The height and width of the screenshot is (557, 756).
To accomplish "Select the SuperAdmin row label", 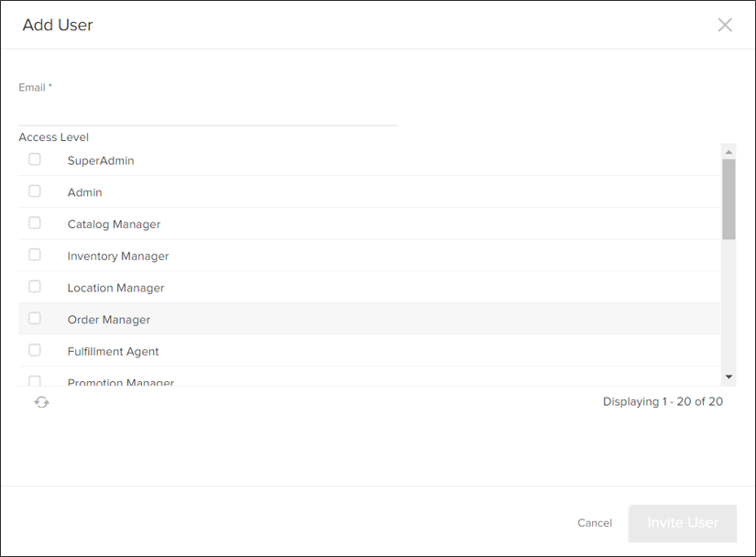I will [x=102, y=159].
